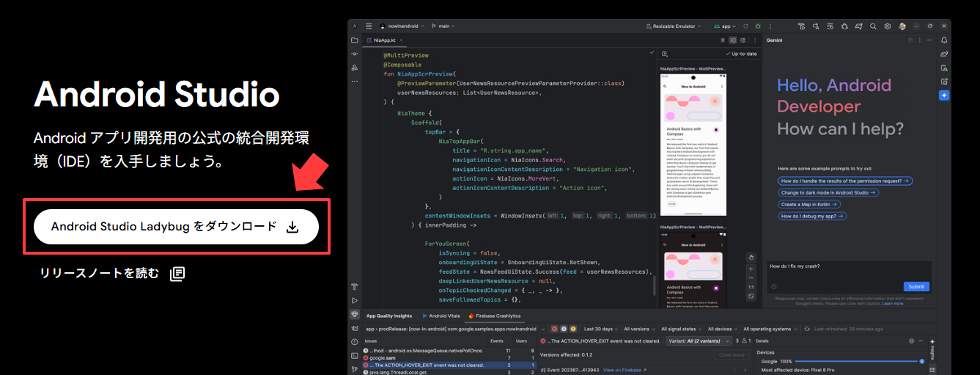Click the View on Firebase link
This screenshot has height=375, width=980.
pos(625,370)
